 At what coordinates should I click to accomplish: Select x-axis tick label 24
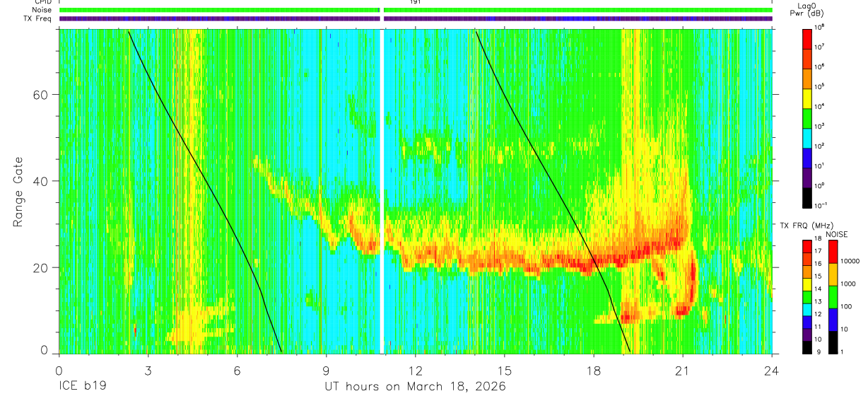[x=772, y=371]
